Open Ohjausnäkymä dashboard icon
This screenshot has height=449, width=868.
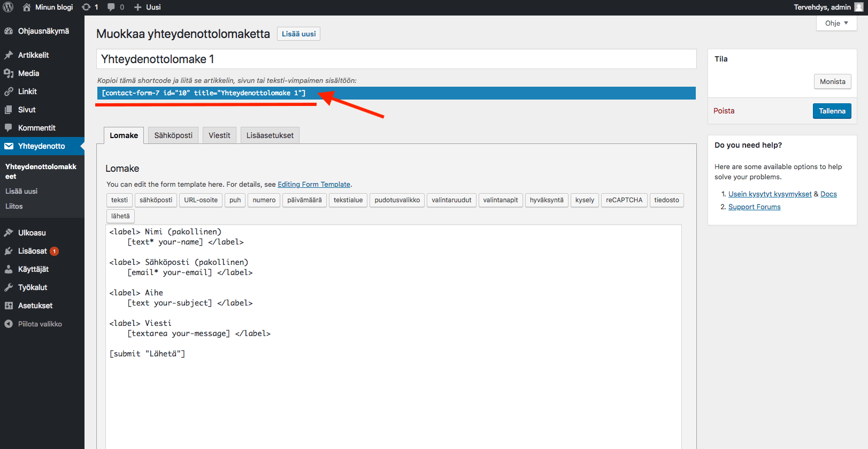pos(9,31)
